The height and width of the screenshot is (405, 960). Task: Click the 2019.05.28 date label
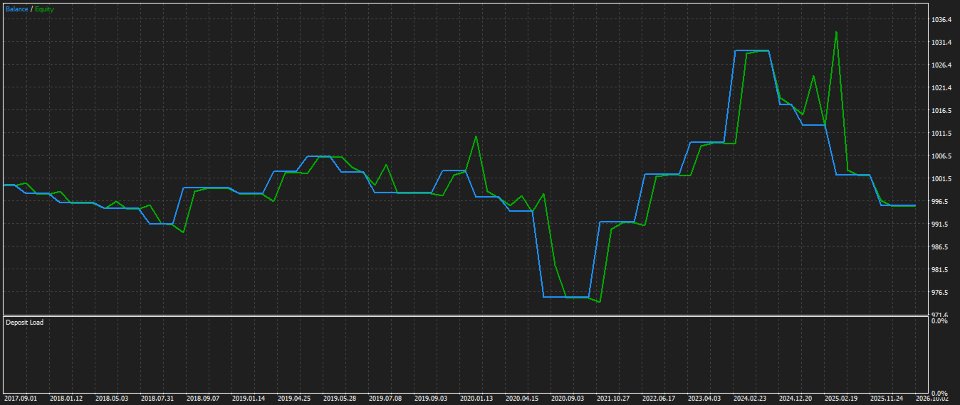pos(339,398)
